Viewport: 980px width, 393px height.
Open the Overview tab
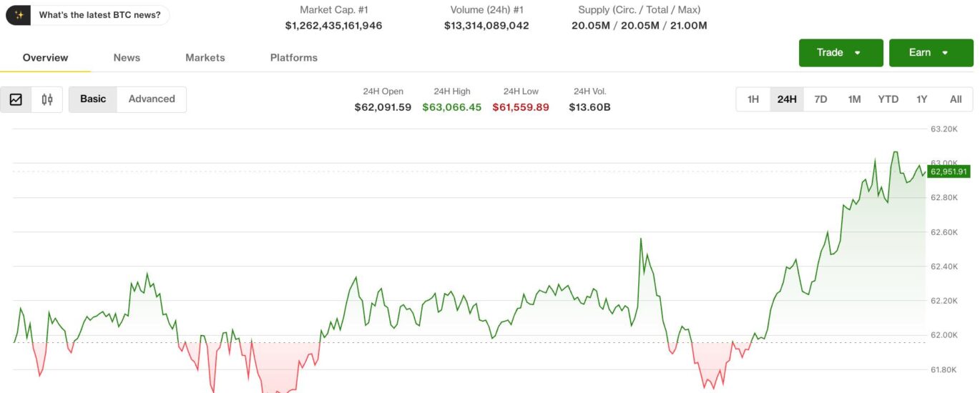45,58
